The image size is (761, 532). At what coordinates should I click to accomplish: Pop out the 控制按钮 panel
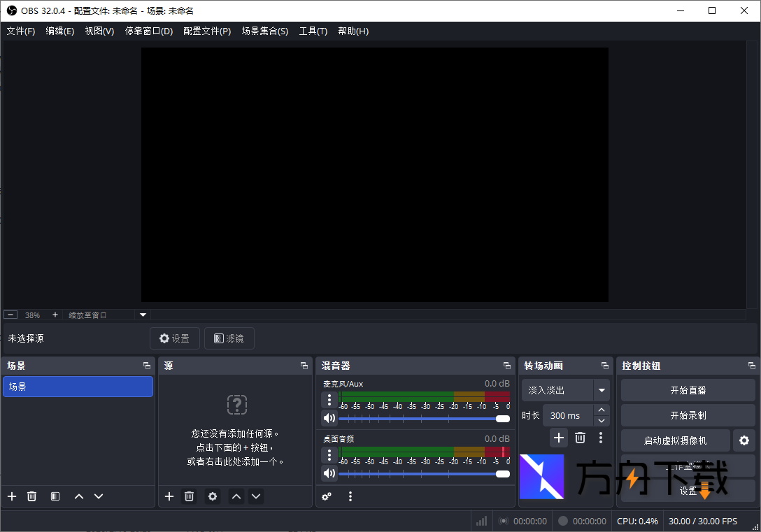tap(752, 365)
